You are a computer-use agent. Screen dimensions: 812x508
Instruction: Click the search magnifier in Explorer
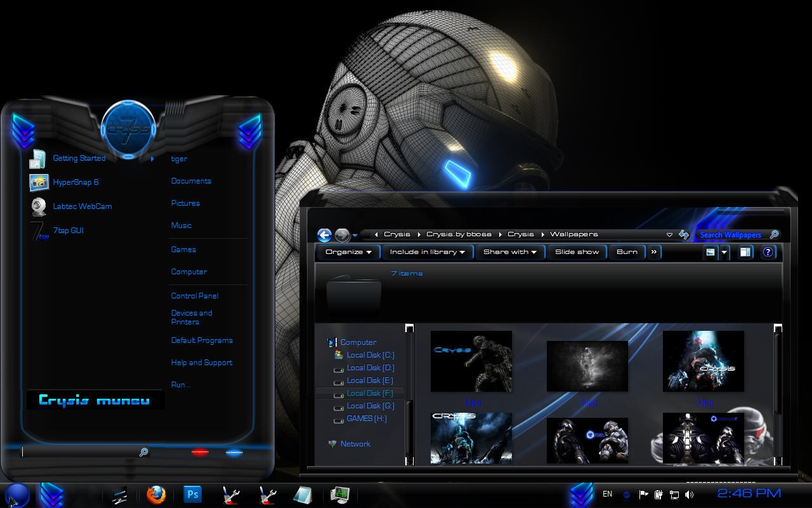773,234
